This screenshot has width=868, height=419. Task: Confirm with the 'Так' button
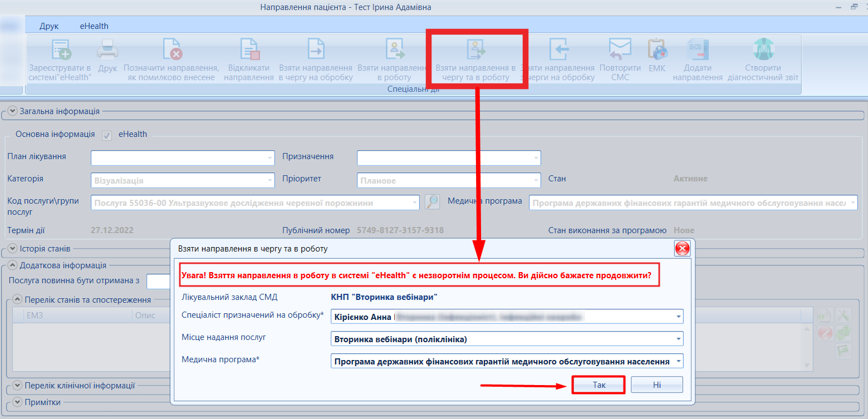point(599,385)
